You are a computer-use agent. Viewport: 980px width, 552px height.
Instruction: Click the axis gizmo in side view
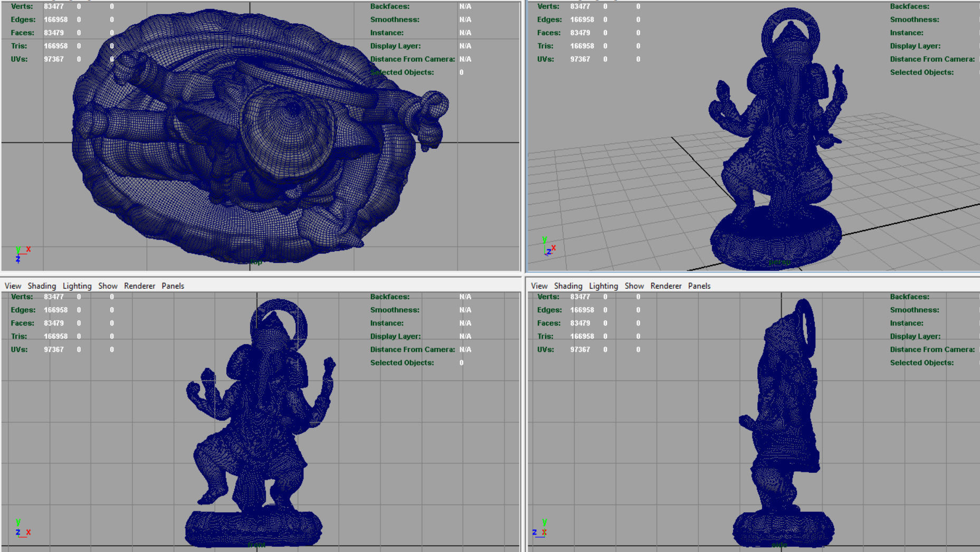540,528
